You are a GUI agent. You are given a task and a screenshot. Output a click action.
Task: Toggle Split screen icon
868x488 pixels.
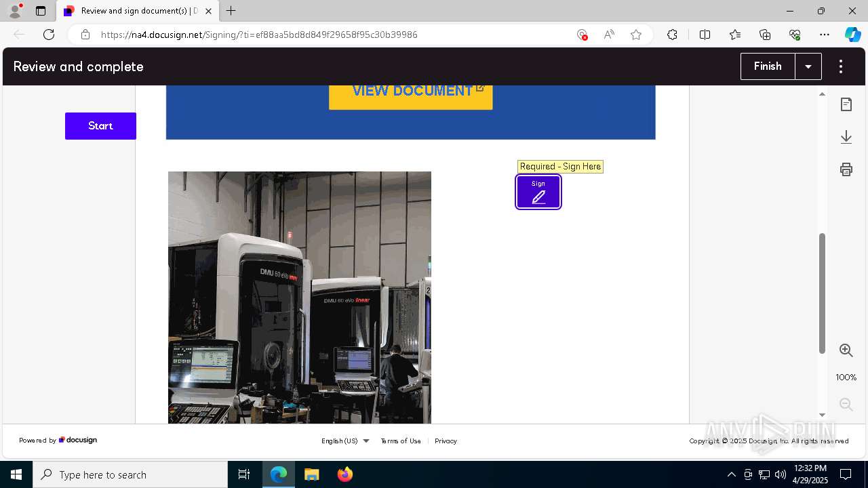point(705,35)
